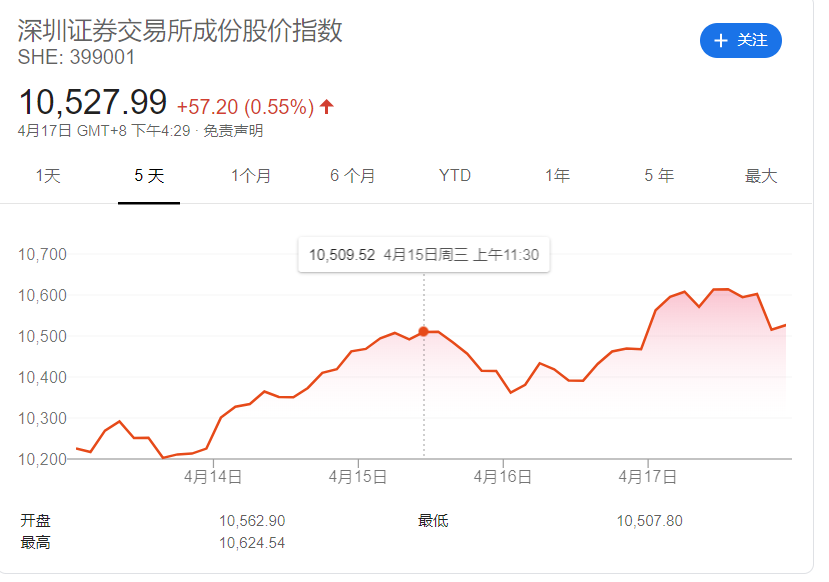
Task: Click the red data point on chart
Action: [423, 331]
